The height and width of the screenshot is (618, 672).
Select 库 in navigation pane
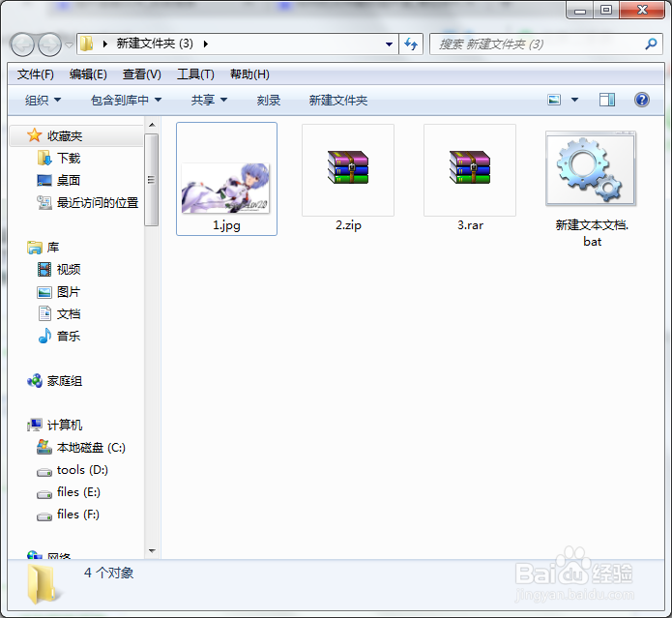[x=53, y=248]
